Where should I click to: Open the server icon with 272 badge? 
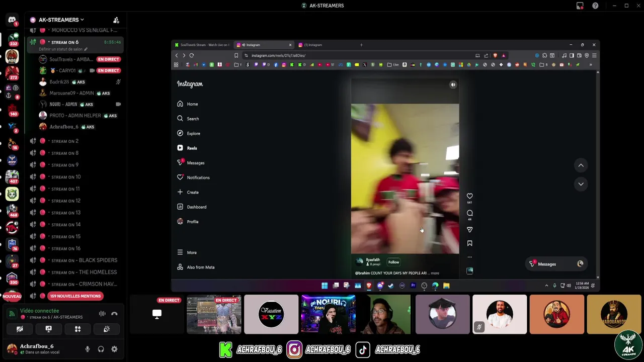(12, 72)
